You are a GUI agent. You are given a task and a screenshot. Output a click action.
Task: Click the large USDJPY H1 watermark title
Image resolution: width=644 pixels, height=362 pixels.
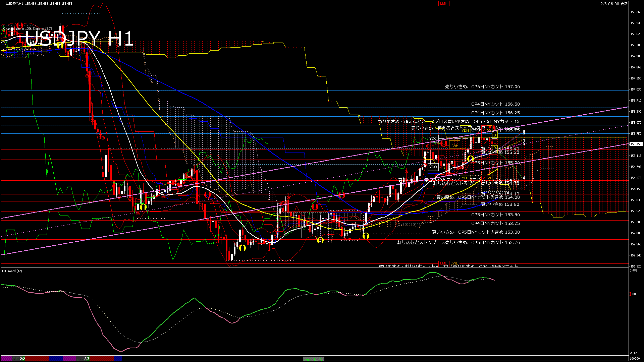pyautogui.click(x=79, y=39)
